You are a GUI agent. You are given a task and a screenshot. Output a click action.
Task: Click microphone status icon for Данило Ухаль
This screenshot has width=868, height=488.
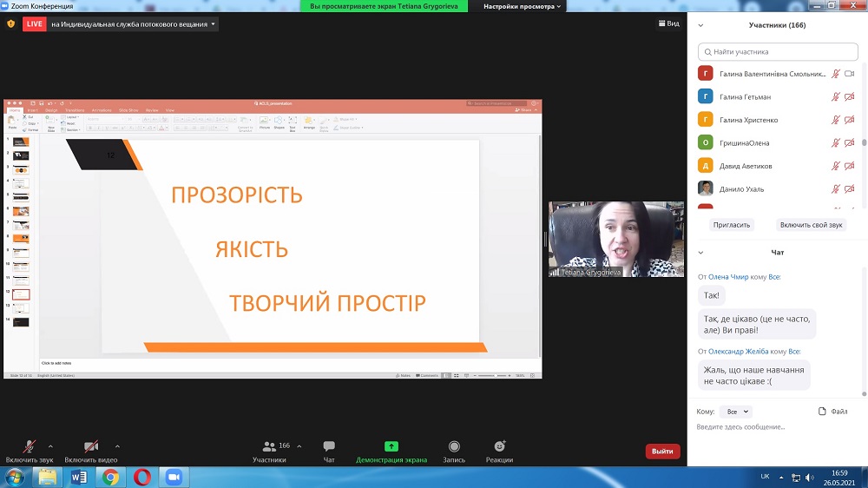835,189
